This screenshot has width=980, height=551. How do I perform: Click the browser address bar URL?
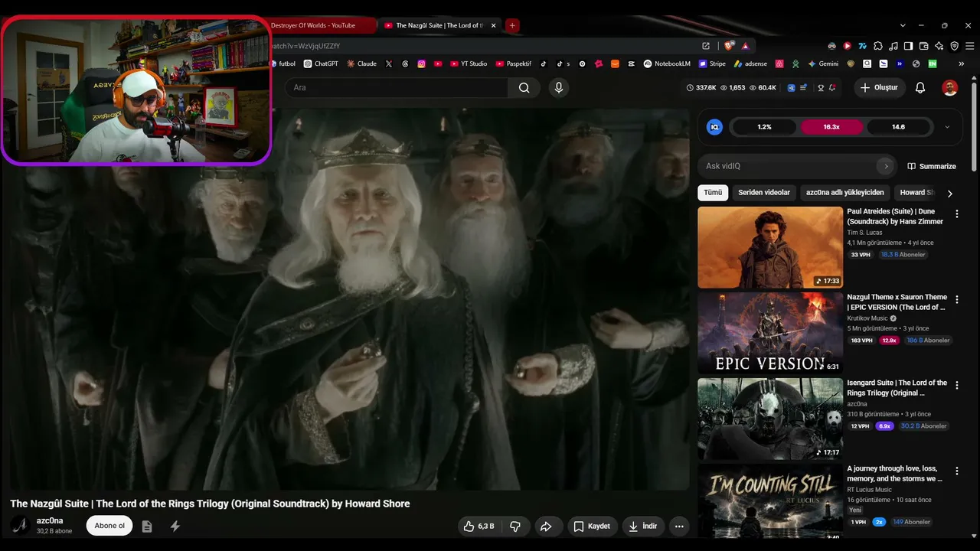point(306,46)
